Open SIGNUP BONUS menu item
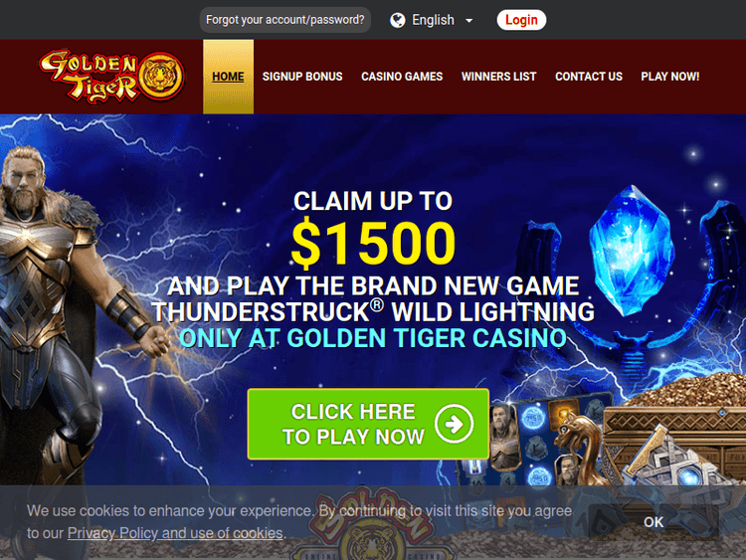The width and height of the screenshot is (746, 560). [x=302, y=77]
